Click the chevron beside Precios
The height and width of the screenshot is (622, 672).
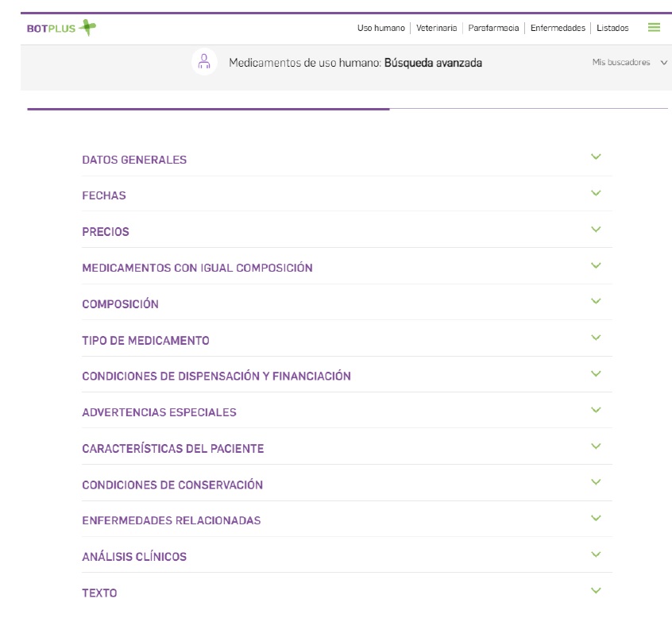596,230
